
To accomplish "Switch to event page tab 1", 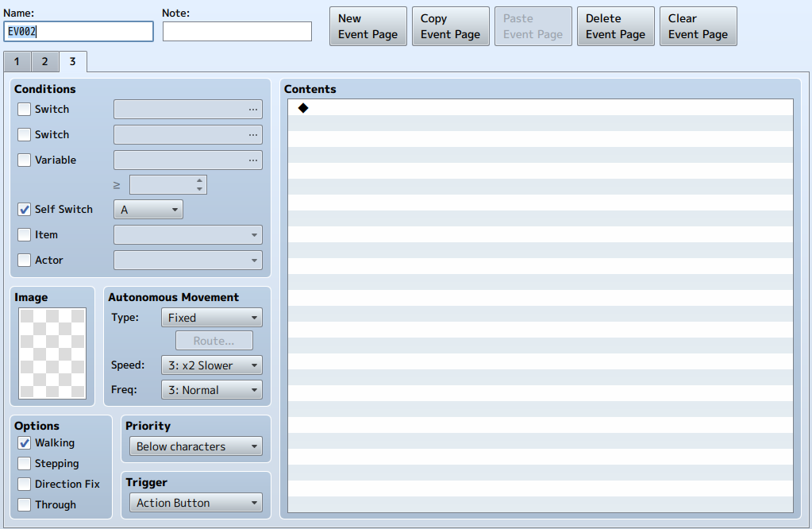I will tap(17, 62).
